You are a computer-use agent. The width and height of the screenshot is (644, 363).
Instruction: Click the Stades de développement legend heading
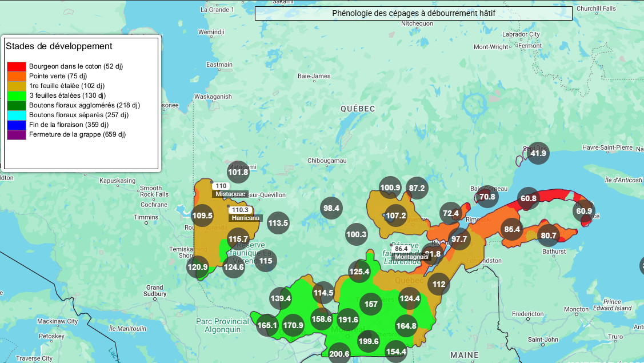(59, 46)
